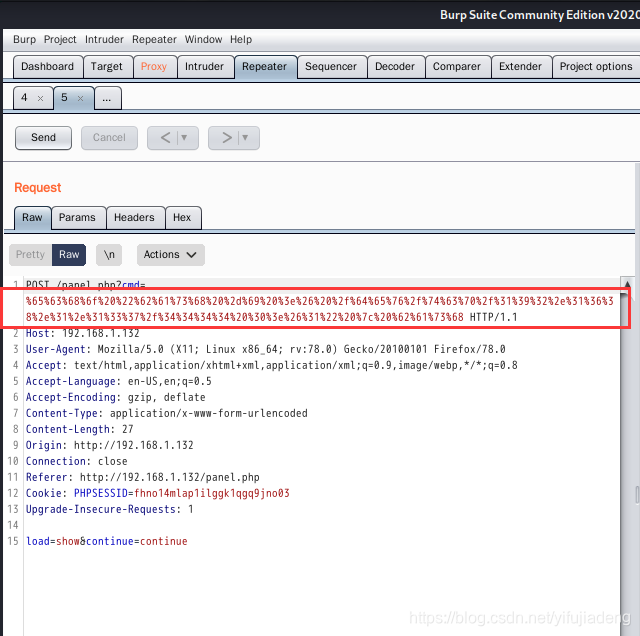640x636 pixels.
Task: Select the Repeater tool tab
Action: (x=265, y=67)
